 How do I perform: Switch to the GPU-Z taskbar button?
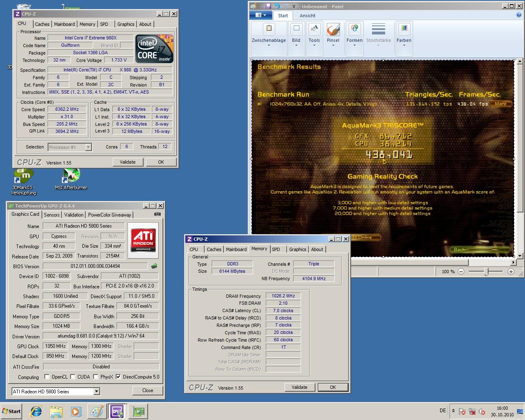(x=138, y=411)
